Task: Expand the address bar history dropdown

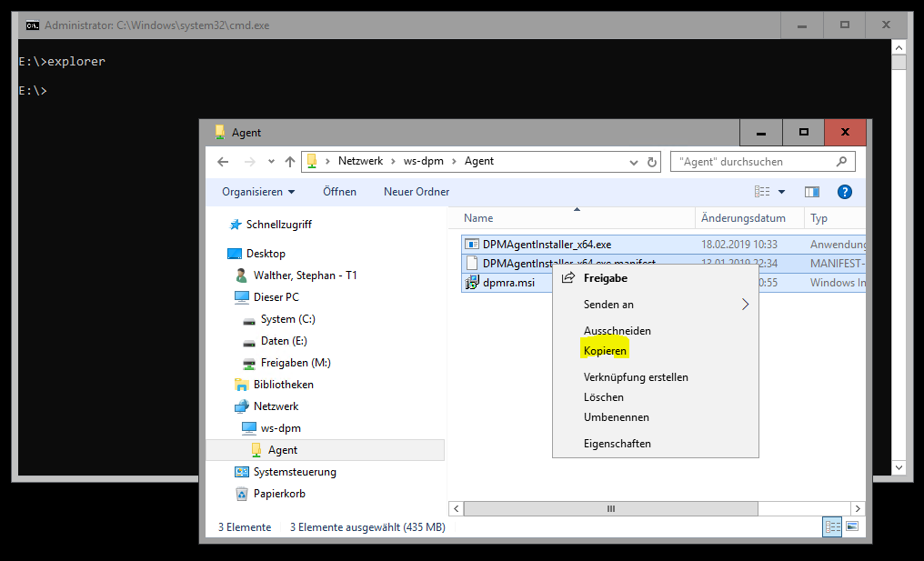Action: pyautogui.click(x=634, y=162)
